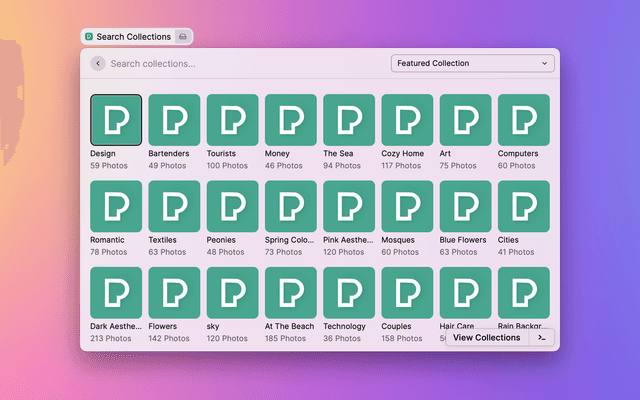Open the Peonies collection thumbnail

[x=232, y=206]
